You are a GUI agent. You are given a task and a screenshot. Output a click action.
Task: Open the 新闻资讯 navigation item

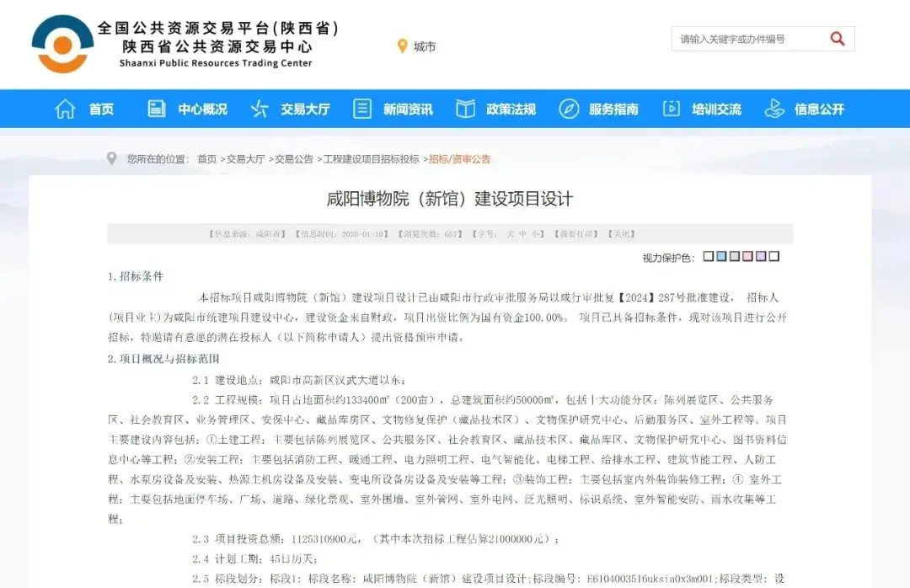point(408,110)
